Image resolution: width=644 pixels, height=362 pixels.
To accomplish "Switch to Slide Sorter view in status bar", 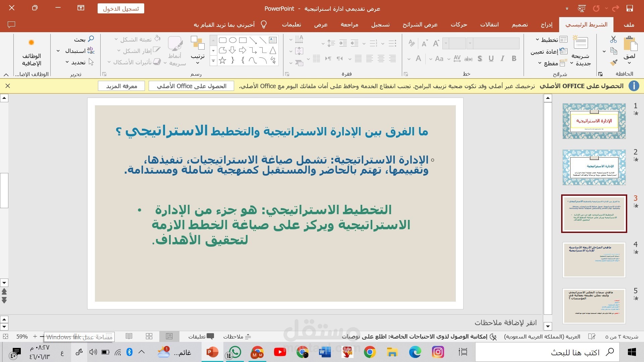I will pyautogui.click(x=149, y=336).
